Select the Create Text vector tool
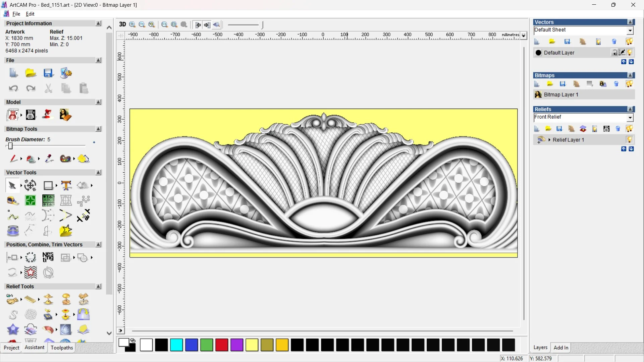 [x=66, y=185]
